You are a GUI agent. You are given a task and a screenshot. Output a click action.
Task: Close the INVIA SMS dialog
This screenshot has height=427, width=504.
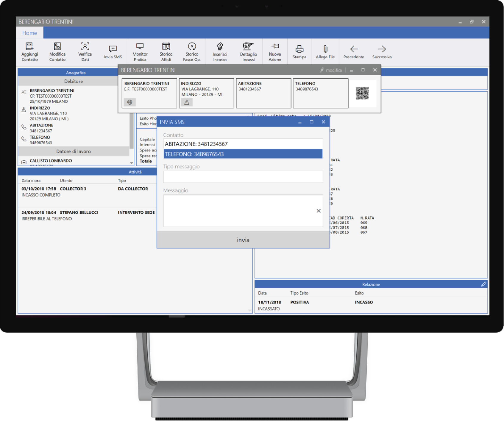pyautogui.click(x=323, y=122)
